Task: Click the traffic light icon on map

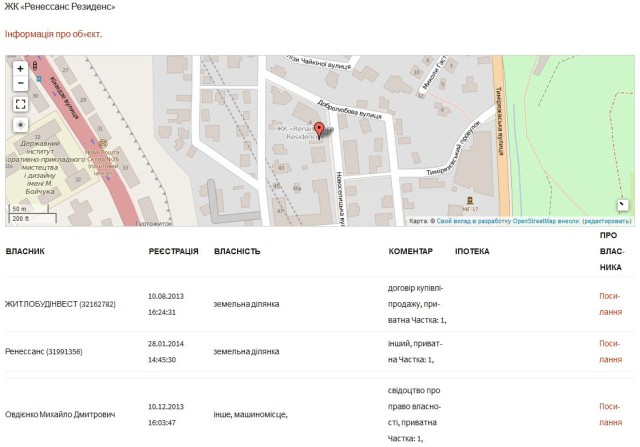Action: 35,66
